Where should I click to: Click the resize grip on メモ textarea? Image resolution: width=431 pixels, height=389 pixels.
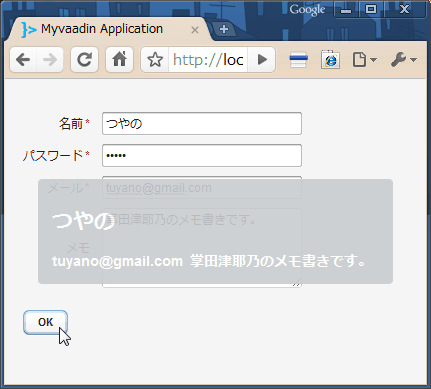point(297,283)
